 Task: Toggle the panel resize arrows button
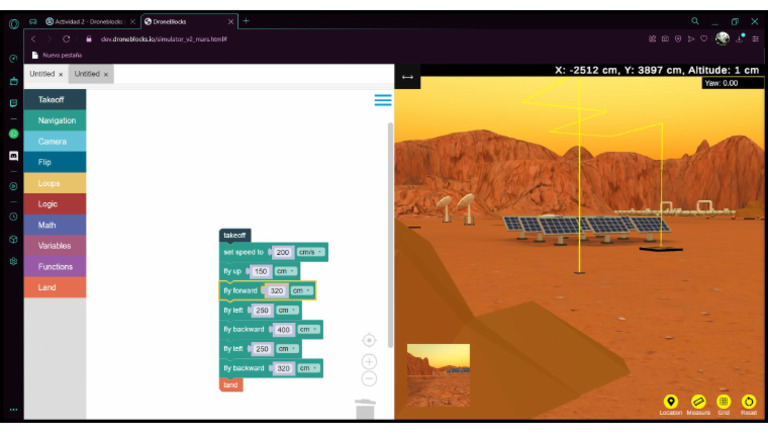[408, 77]
